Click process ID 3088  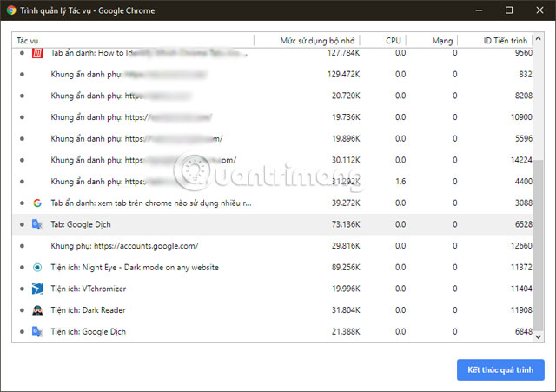tap(523, 203)
